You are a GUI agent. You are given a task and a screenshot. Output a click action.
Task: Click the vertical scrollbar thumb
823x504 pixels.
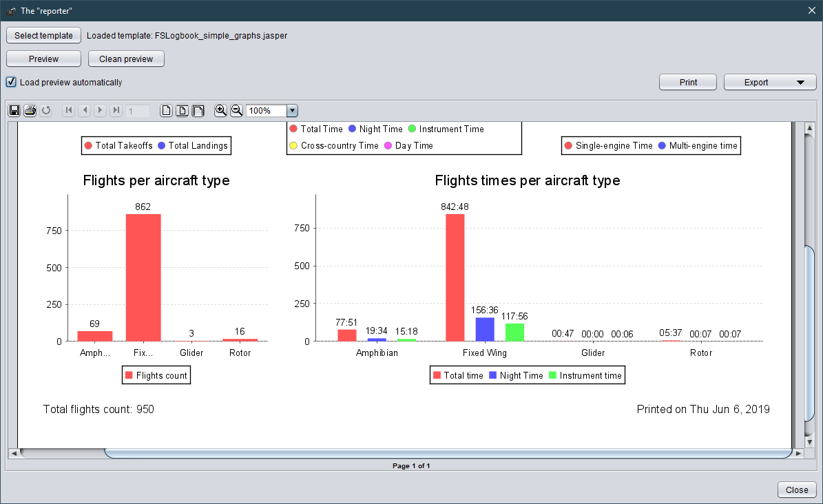pyautogui.click(x=810, y=333)
